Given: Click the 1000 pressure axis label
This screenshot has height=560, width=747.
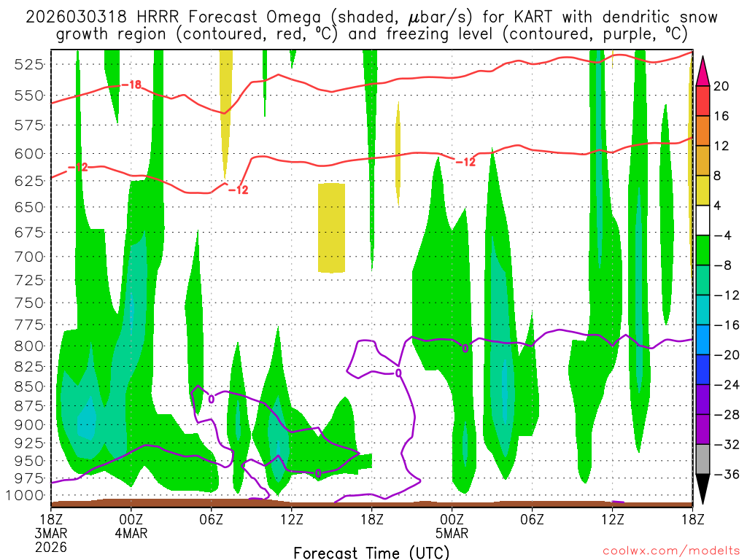Looking at the screenshot, I should coord(25,496).
